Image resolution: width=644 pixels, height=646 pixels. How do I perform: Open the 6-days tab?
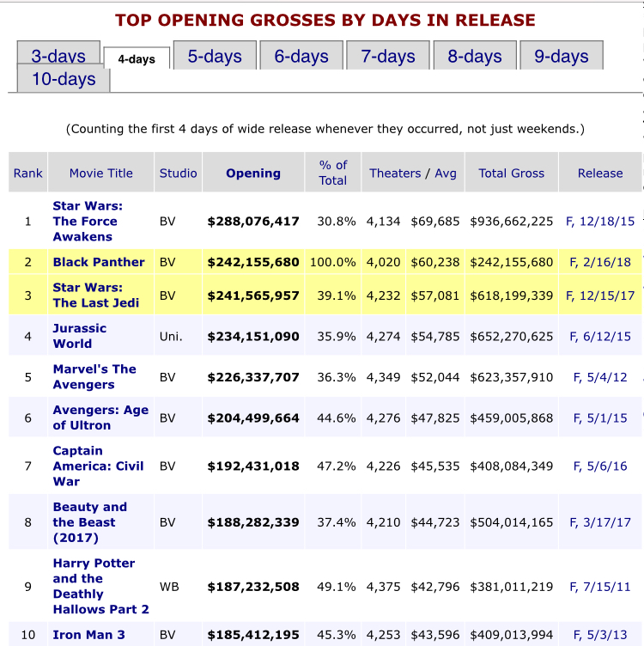301,56
